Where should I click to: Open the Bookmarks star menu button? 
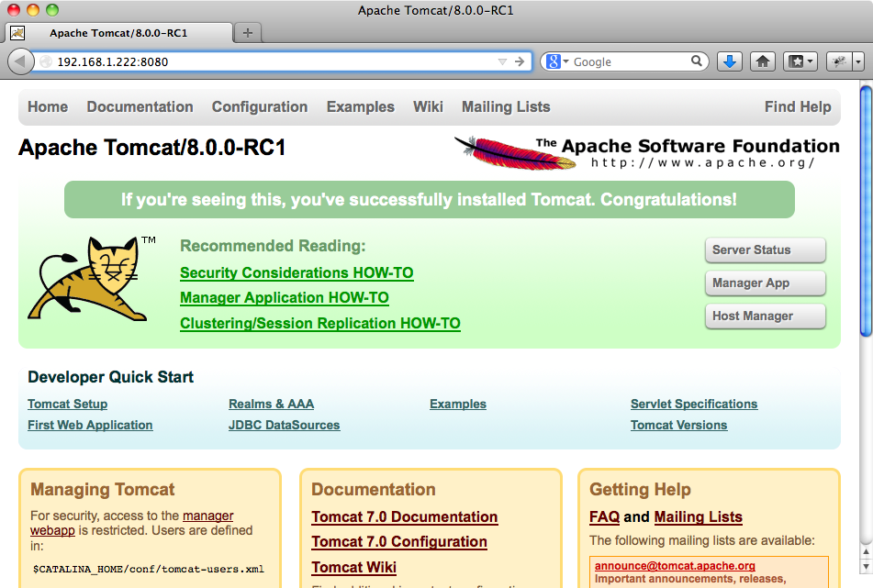(800, 61)
